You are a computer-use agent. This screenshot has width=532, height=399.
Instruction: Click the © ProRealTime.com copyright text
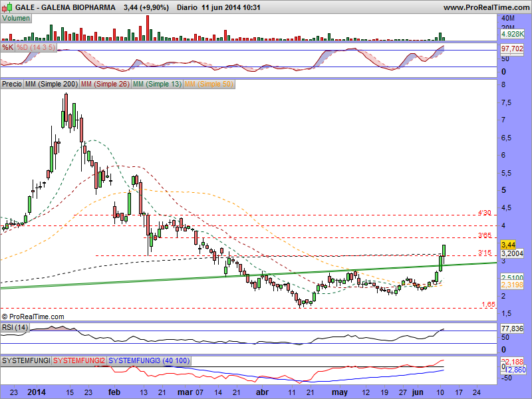[33, 317]
